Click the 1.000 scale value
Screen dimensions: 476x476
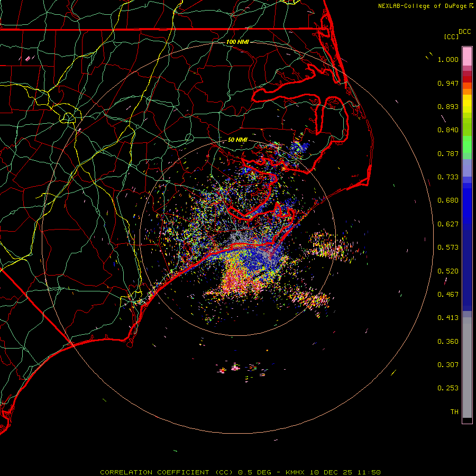tap(448, 59)
